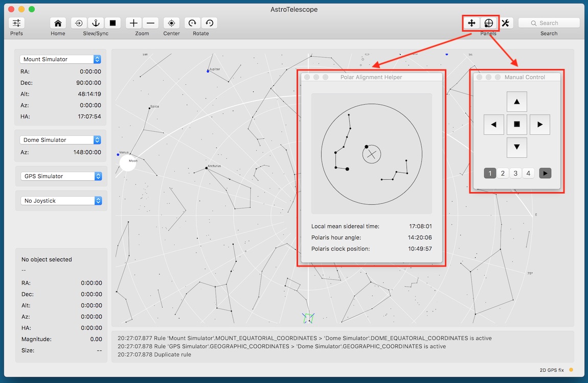Viewport: 588px width, 383px height.
Task: Click the 'No object selected' text
Action: pyautogui.click(x=47, y=259)
